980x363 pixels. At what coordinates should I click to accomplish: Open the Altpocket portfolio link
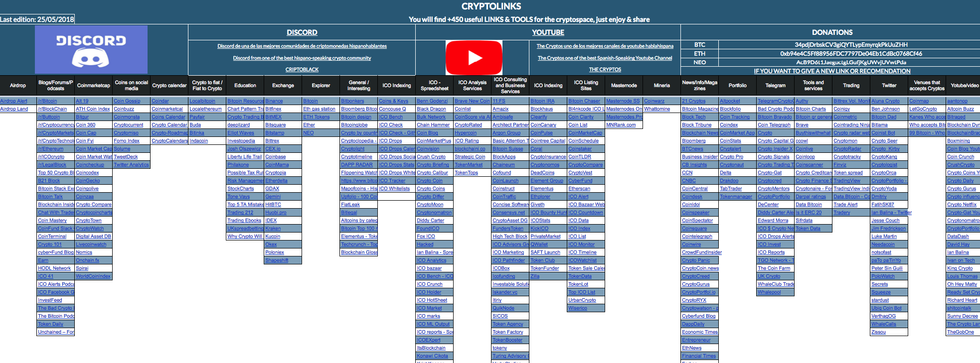[730, 101]
